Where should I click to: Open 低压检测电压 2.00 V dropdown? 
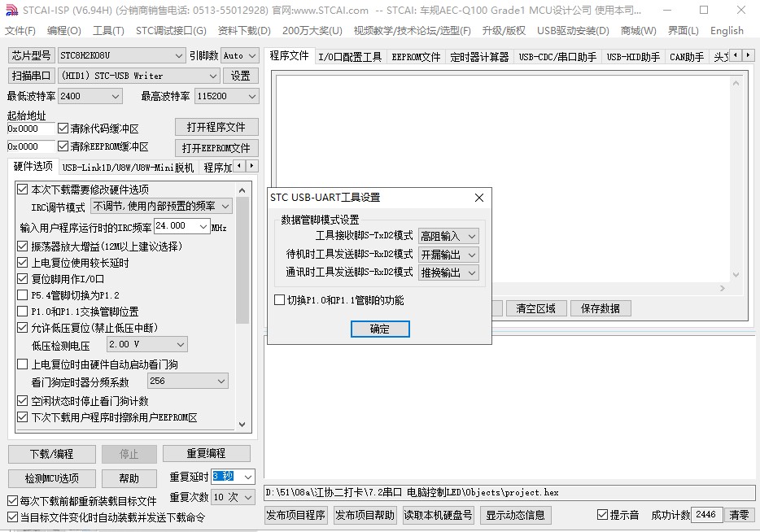point(146,344)
